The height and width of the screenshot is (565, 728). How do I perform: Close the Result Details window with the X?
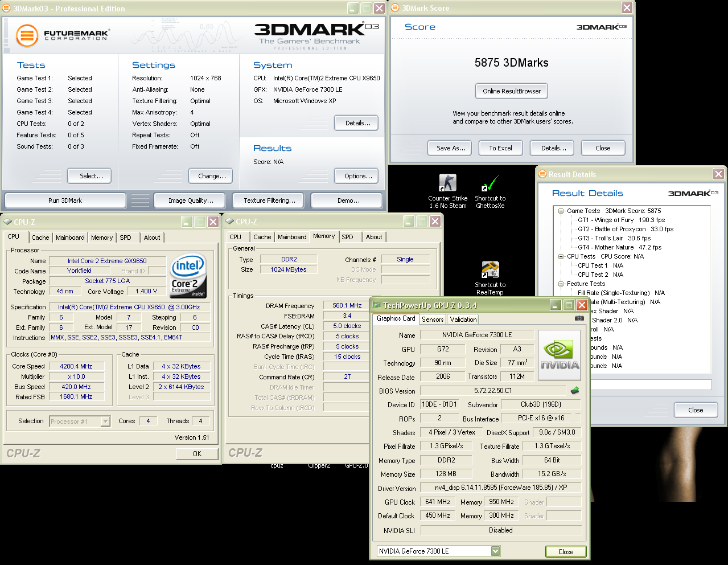point(719,174)
